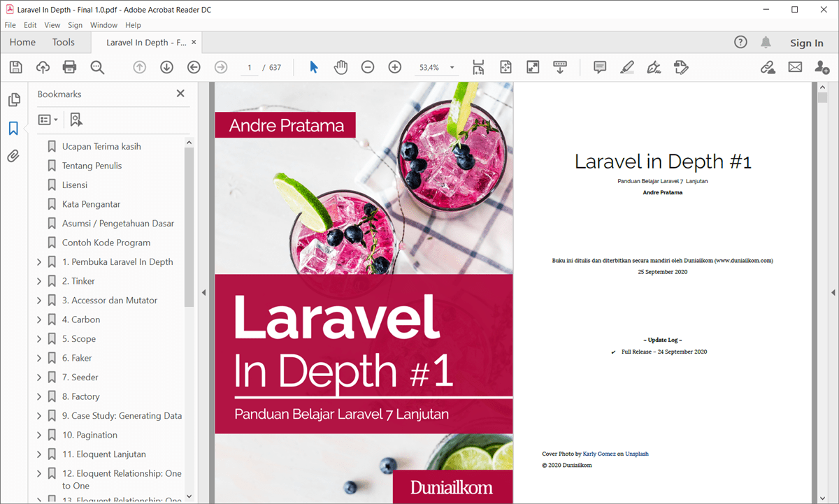The image size is (839, 504).
Task: Upload file to cloud icon
Action: click(43, 67)
